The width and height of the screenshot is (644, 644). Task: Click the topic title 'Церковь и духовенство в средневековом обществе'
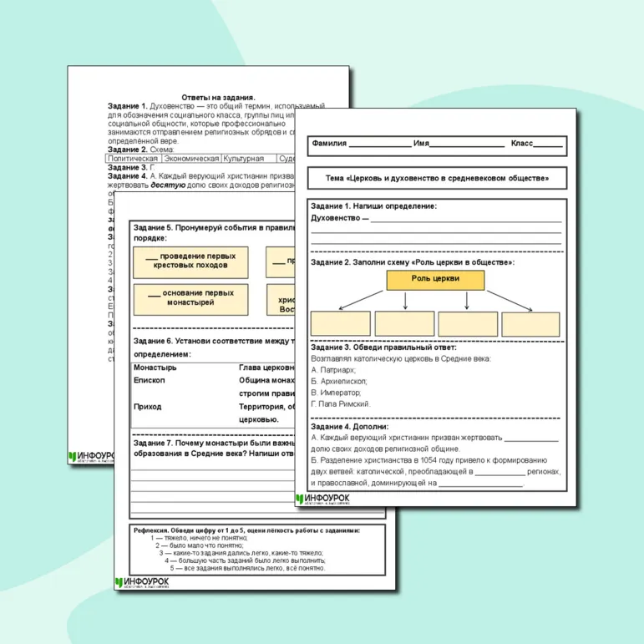437,178
